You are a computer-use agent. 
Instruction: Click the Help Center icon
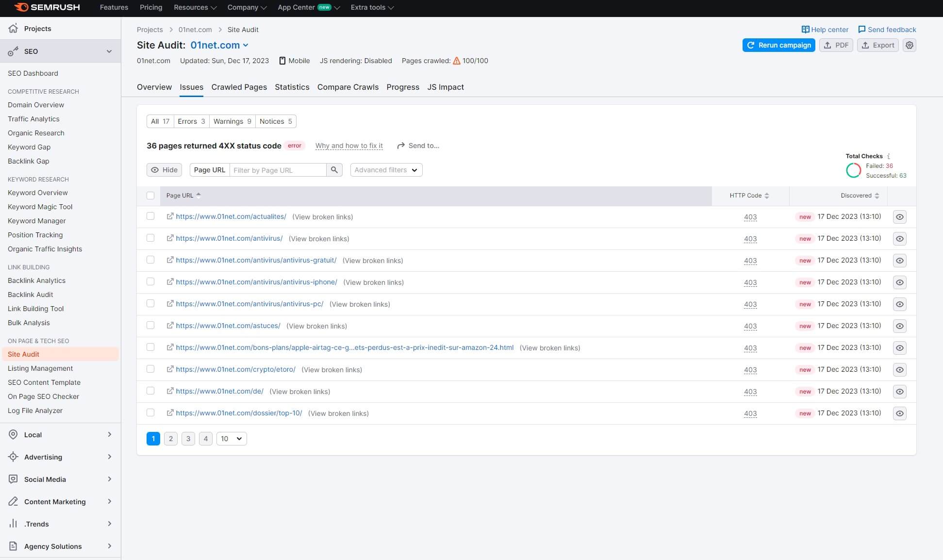click(805, 29)
